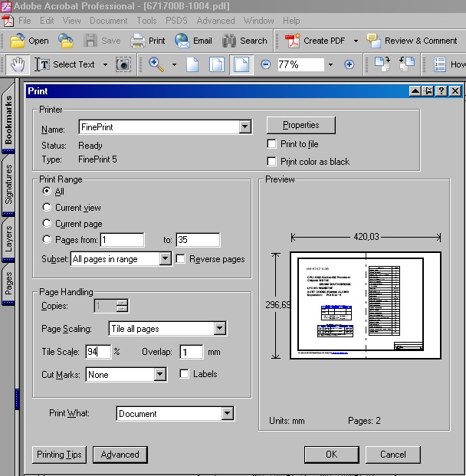The image size is (466, 476).
Task: Open the Advanced menu
Action: coord(215,21)
